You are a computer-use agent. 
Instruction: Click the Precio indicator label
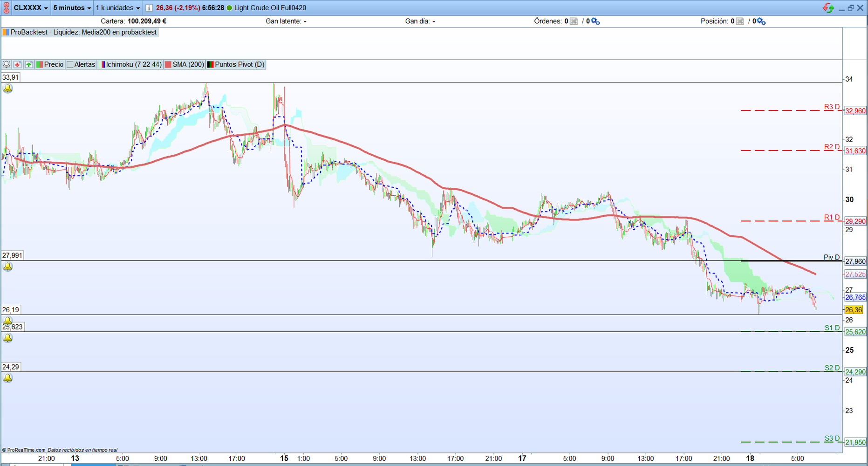pos(50,64)
